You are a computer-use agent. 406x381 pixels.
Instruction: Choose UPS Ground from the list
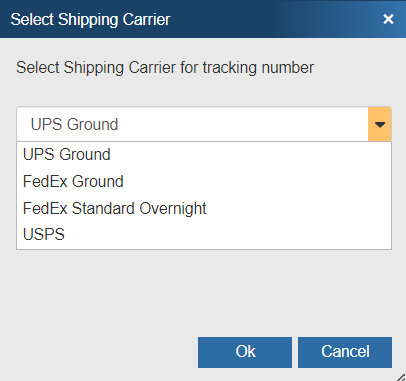(204, 155)
